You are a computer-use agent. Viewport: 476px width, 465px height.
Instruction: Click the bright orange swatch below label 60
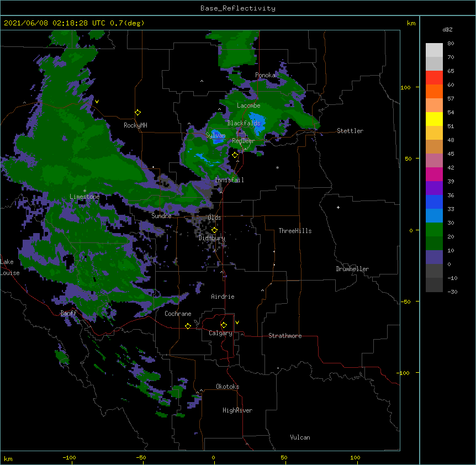coord(434,91)
